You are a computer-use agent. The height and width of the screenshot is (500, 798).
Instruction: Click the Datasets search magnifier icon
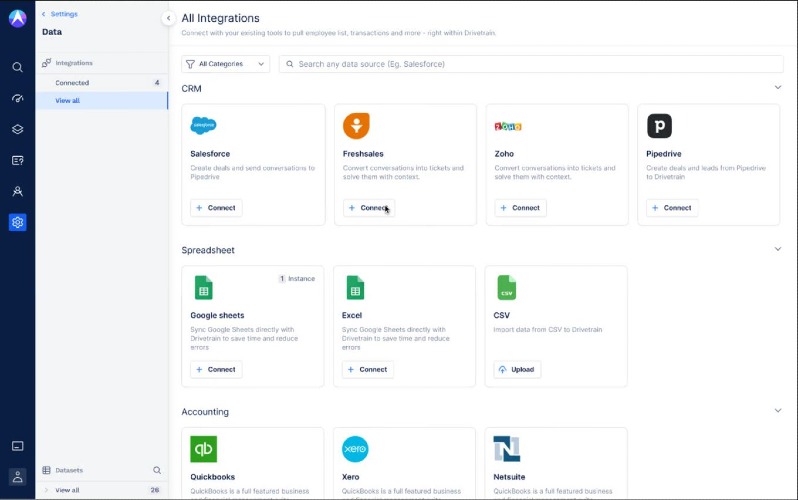tap(157, 470)
